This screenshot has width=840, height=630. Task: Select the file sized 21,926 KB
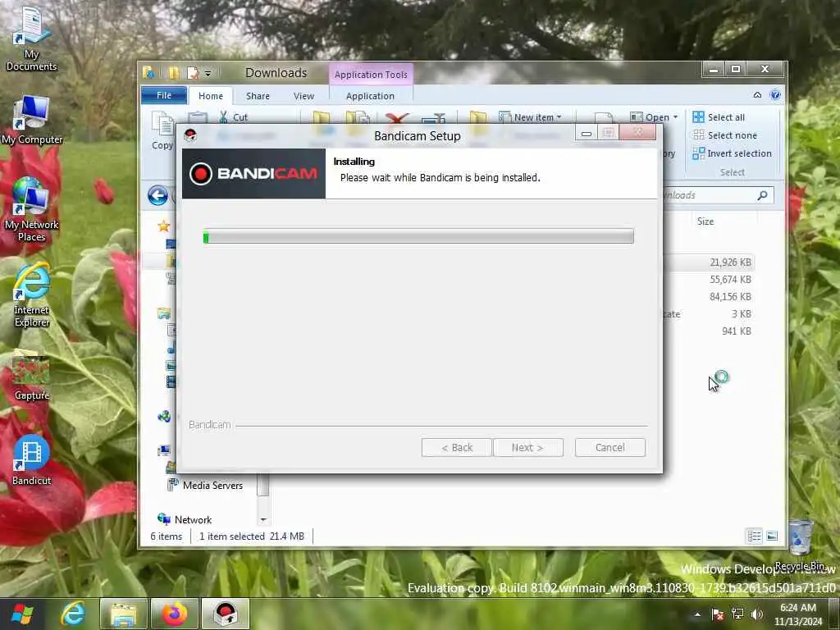[x=730, y=262]
